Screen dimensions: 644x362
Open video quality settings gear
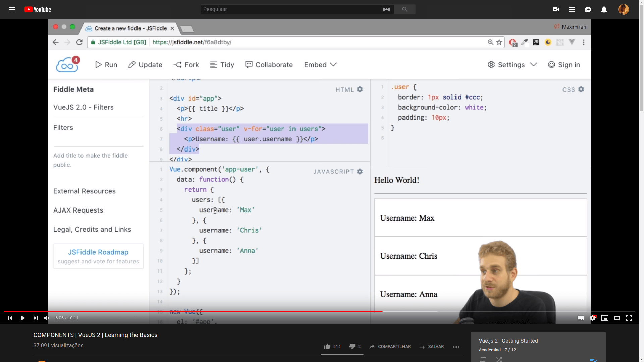click(593, 318)
